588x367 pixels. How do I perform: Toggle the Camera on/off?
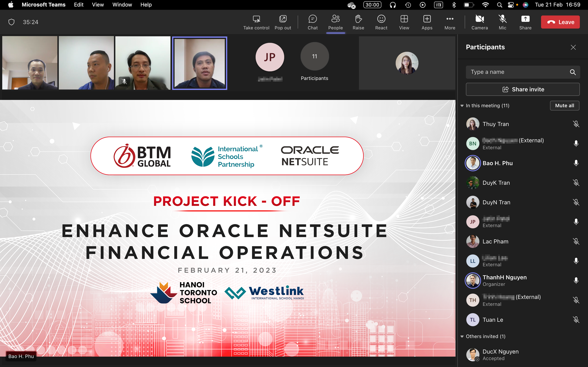(x=479, y=22)
